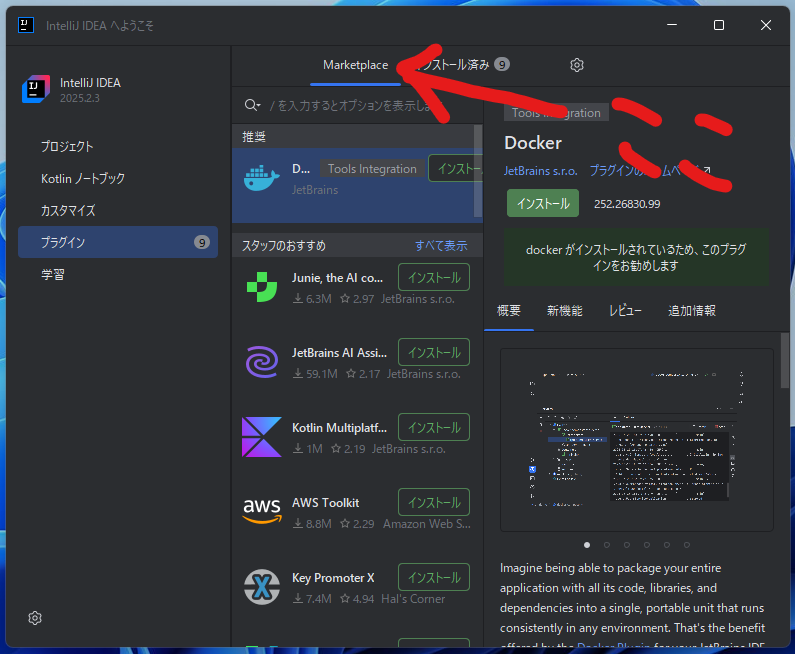Select プラグイン in the left sidebar
Image resolution: width=795 pixels, height=654 pixels.
[118, 242]
